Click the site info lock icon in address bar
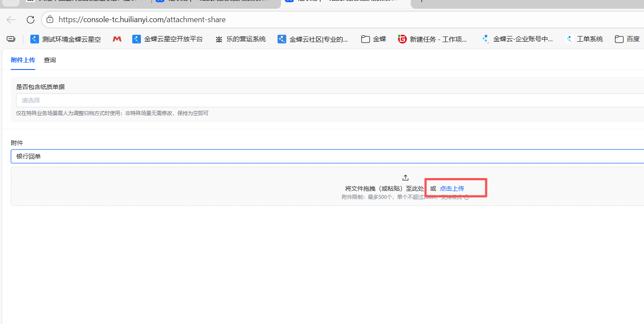 tap(50, 20)
